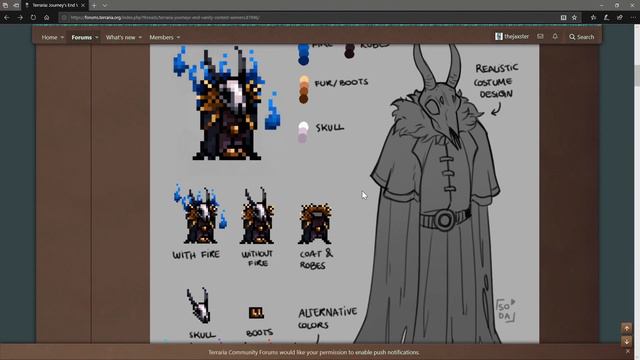Minimize the browser window
This screenshot has width=640, height=360.
(x=602, y=5)
